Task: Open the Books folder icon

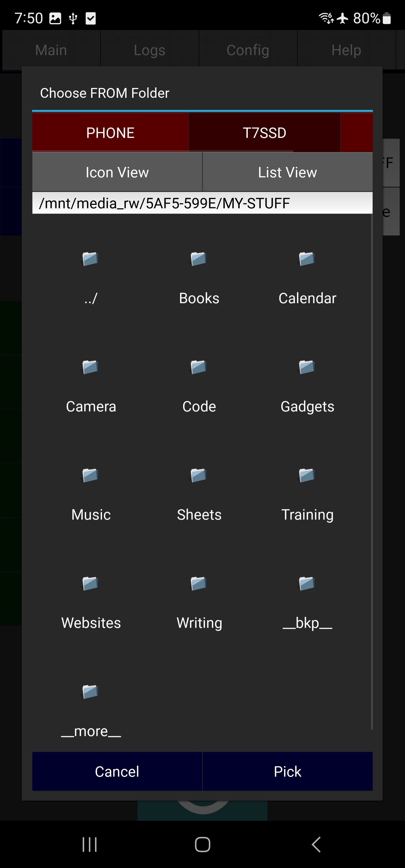Action: click(199, 259)
